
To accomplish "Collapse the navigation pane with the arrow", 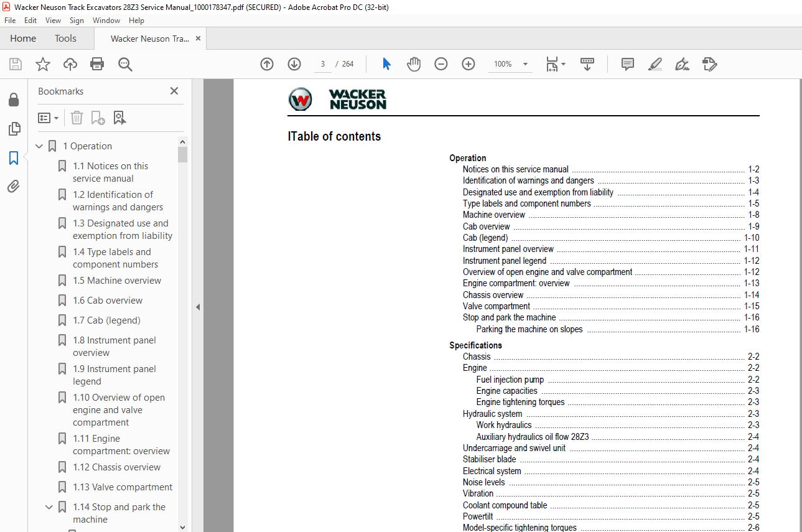I will point(198,307).
